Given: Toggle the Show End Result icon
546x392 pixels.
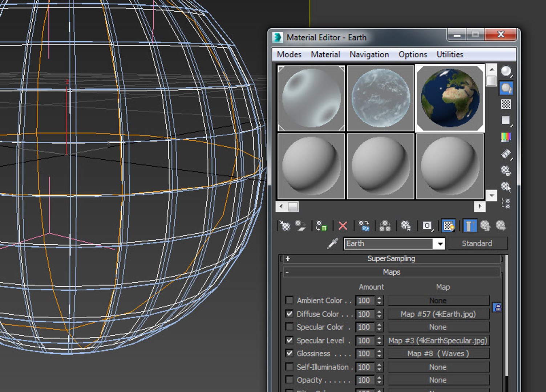Looking at the screenshot, I should pyautogui.click(x=469, y=226).
